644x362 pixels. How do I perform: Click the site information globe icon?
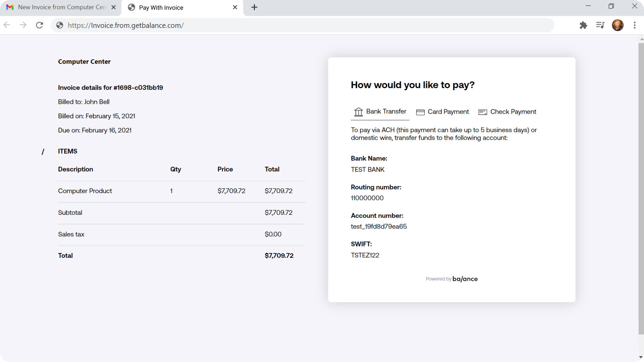pos(59,25)
